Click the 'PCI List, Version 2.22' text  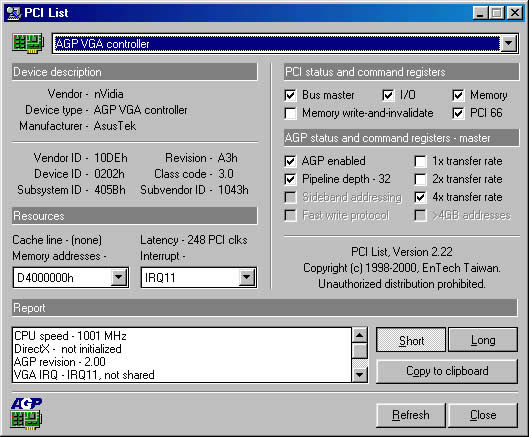click(401, 252)
